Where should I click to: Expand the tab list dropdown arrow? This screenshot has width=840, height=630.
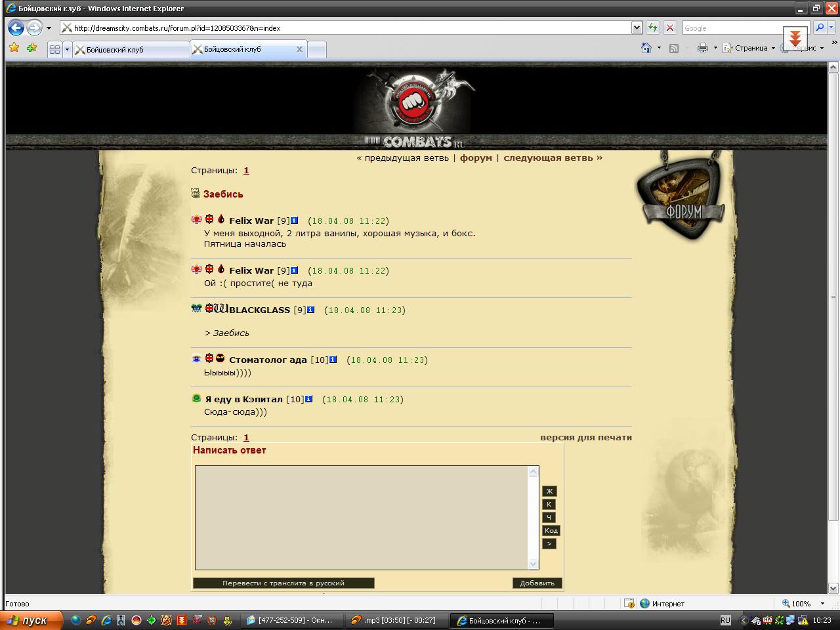[67, 49]
